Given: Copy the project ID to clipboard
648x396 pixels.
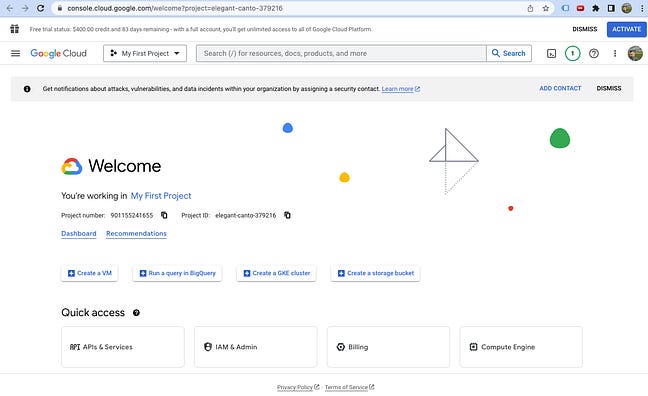Looking at the screenshot, I should tap(287, 215).
